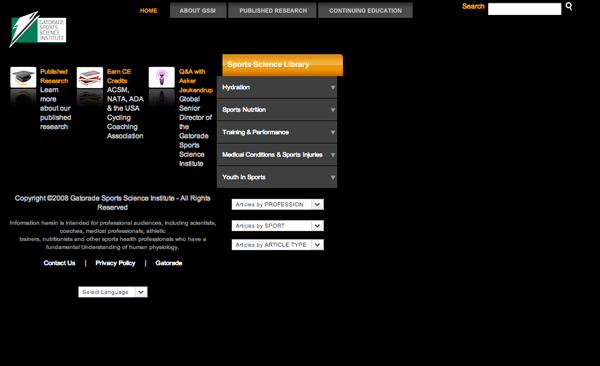Click the podcast Q&A icon

point(161,77)
